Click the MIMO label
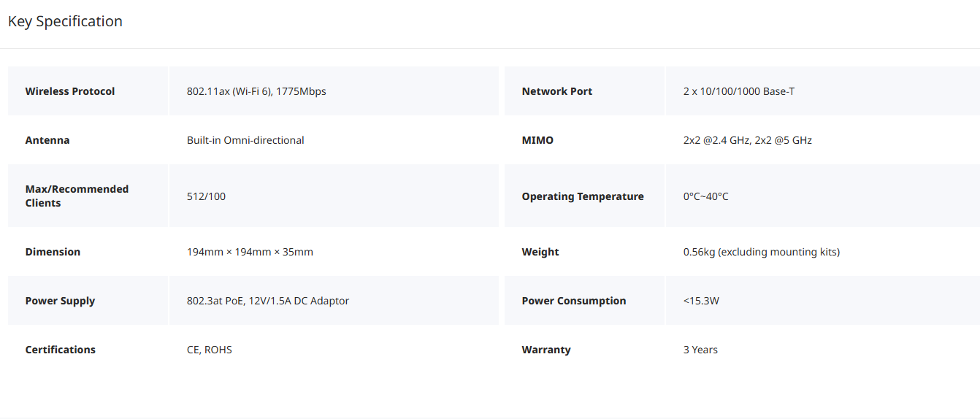Screen dimensions: 980x419 coord(537,140)
